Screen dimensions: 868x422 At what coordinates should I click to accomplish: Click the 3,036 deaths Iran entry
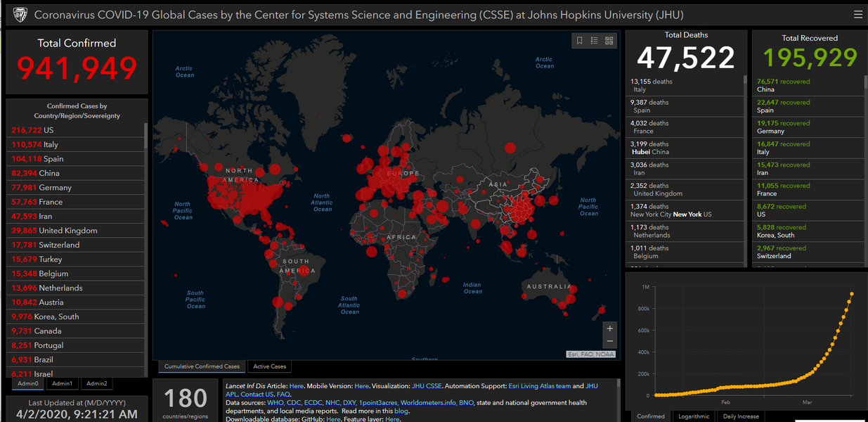pos(684,169)
